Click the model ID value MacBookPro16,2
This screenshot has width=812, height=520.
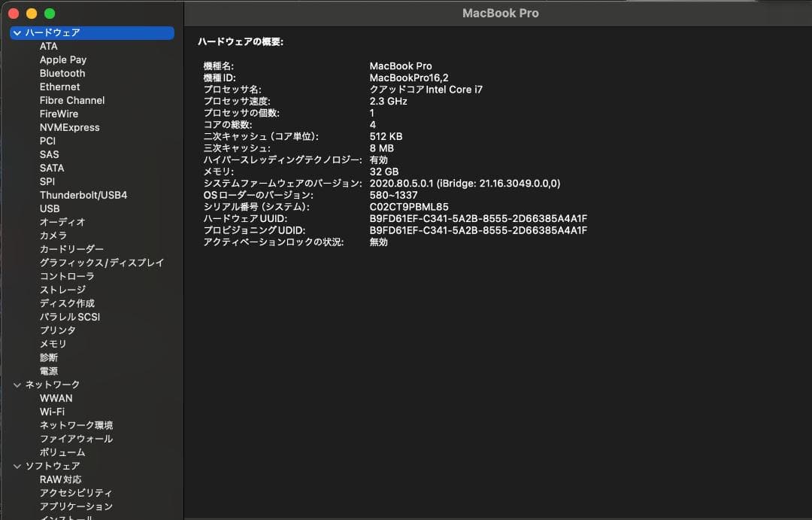tap(409, 78)
